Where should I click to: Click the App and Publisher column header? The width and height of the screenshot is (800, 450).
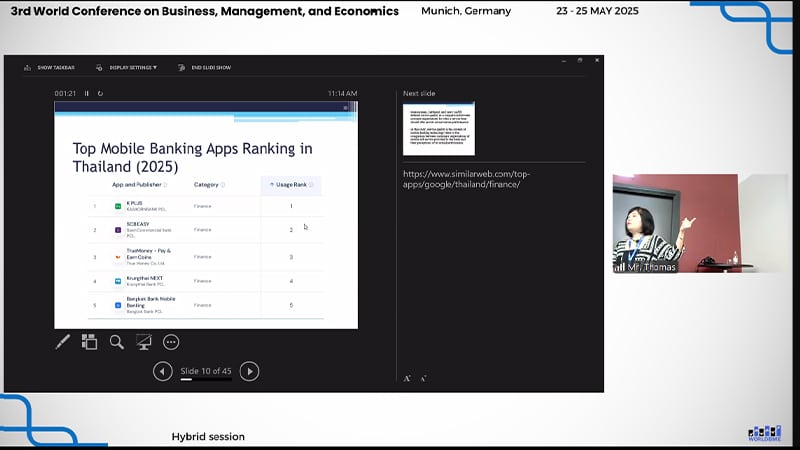click(x=139, y=184)
